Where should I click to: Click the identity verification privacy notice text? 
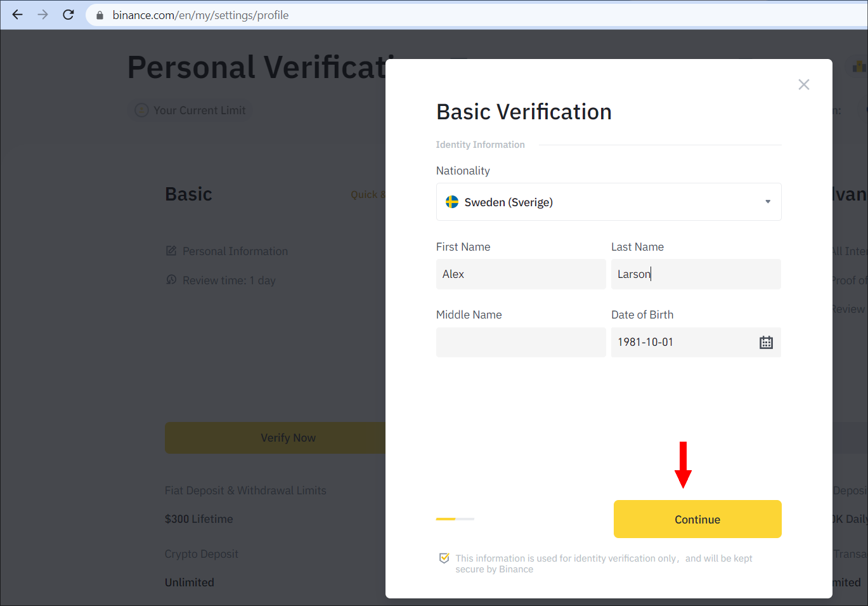pos(604,563)
